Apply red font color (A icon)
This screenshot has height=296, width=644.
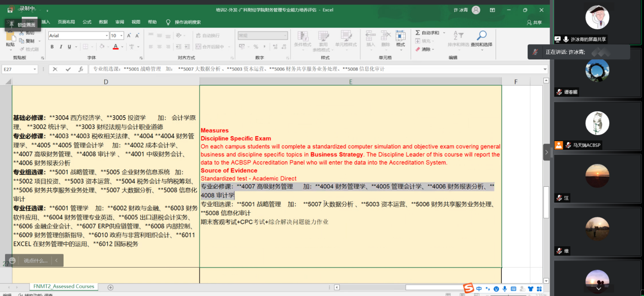[115, 47]
